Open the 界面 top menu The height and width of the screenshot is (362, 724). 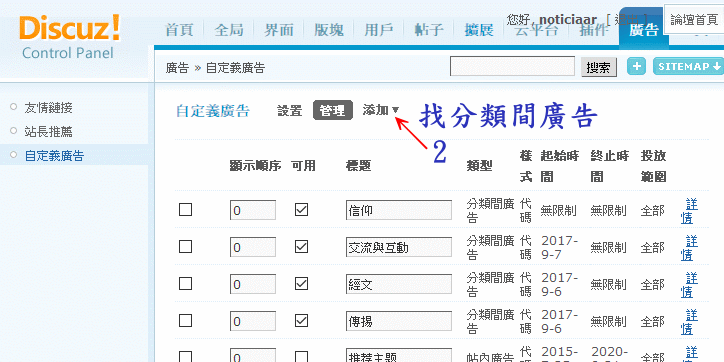[x=279, y=30]
